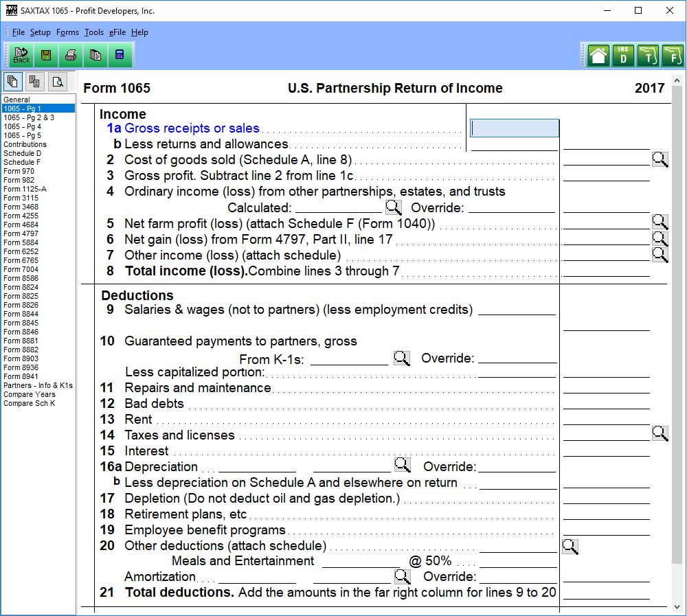Print the form using the printer icon

point(71,55)
